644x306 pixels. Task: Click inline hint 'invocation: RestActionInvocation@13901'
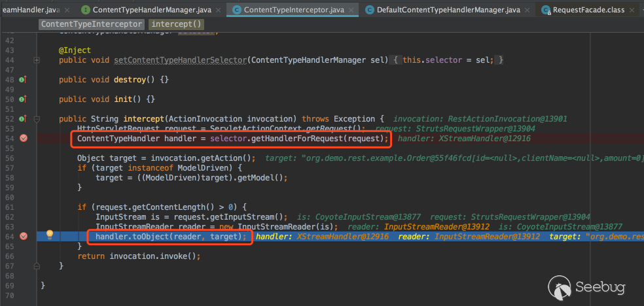coord(480,119)
